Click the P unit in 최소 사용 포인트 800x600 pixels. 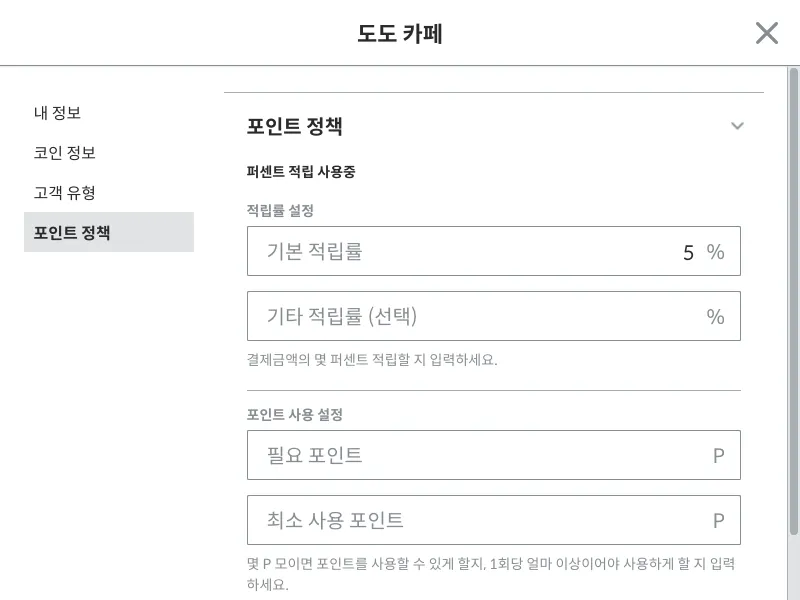718,520
